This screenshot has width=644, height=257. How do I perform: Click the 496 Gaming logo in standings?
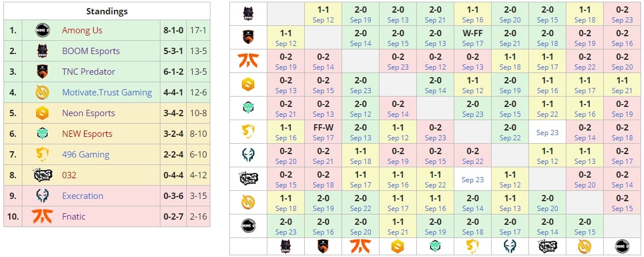click(43, 155)
